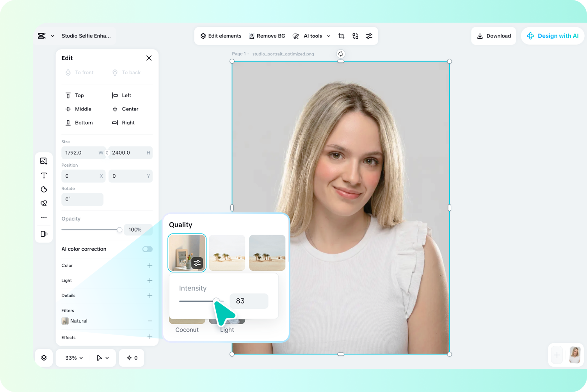Viewport: 587px width, 392px height.
Task: Click the rotate handle above the image
Action: [340, 53]
